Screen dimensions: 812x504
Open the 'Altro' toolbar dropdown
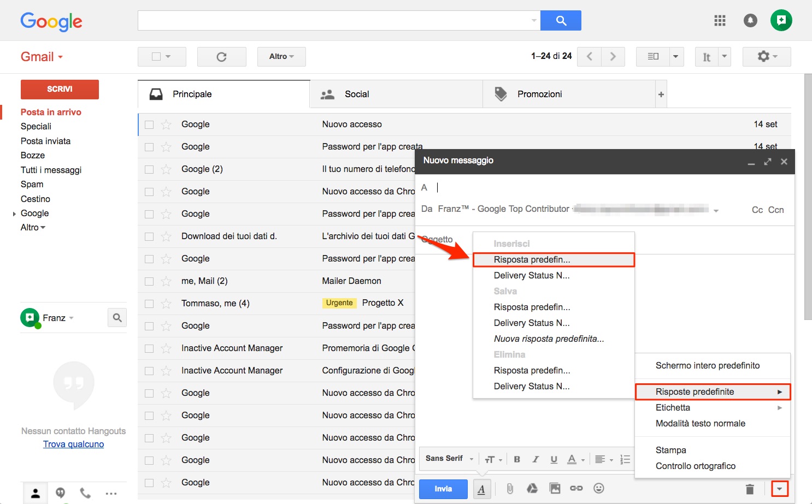tap(281, 57)
